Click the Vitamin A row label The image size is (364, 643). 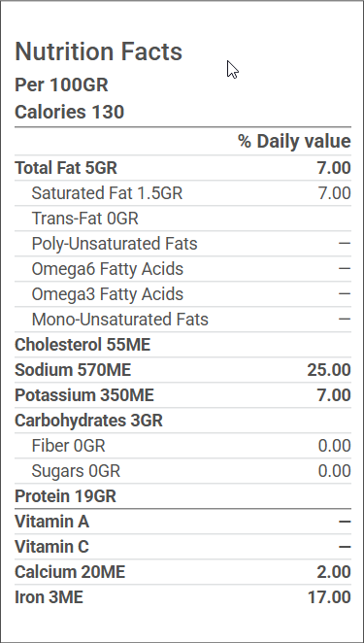point(52,522)
